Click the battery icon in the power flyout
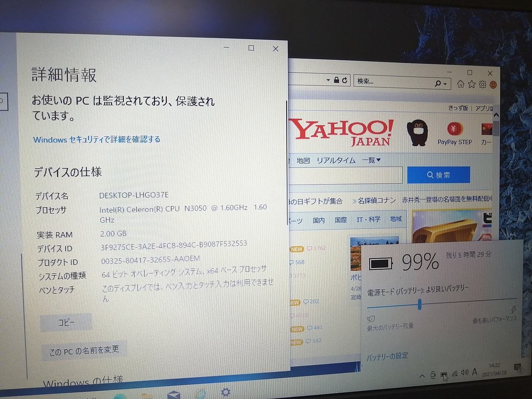The width and height of the screenshot is (532, 399). click(381, 264)
